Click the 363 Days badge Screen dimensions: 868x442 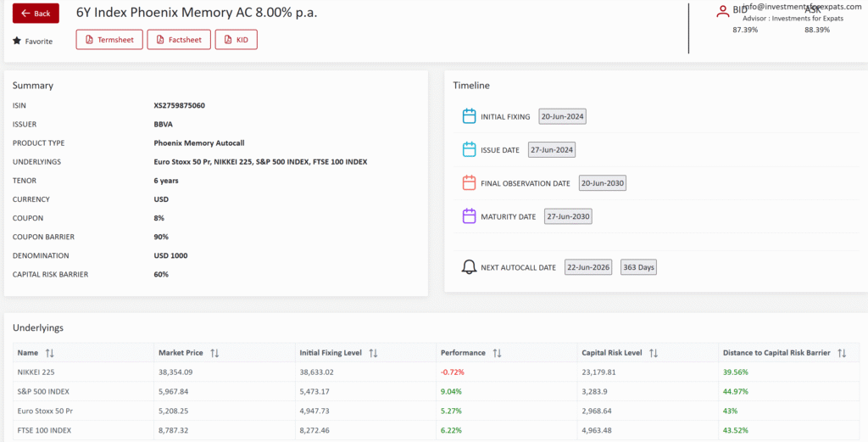click(x=639, y=267)
